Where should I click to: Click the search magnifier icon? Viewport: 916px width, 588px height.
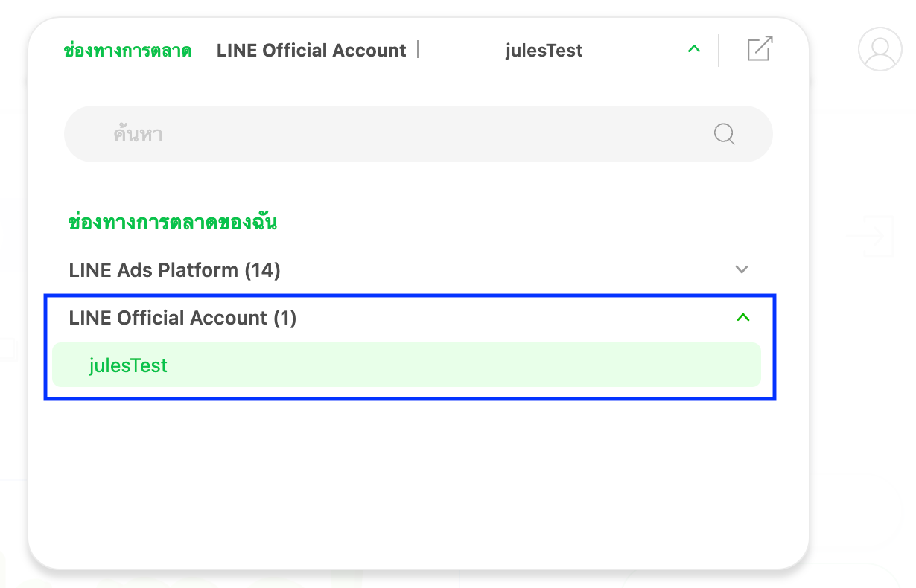click(x=725, y=134)
